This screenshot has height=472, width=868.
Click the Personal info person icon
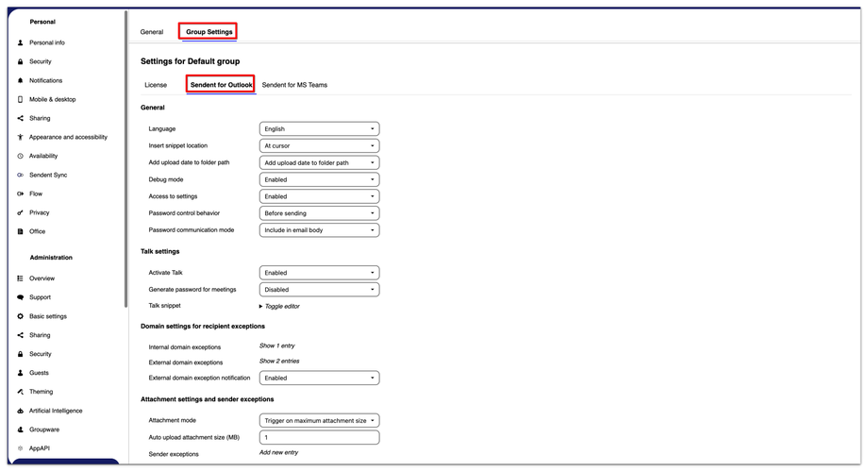click(x=21, y=42)
